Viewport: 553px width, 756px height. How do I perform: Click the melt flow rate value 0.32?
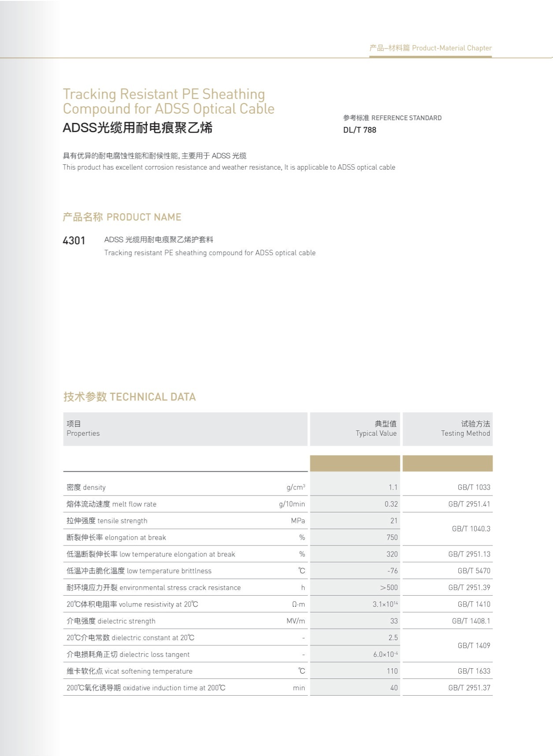click(391, 504)
